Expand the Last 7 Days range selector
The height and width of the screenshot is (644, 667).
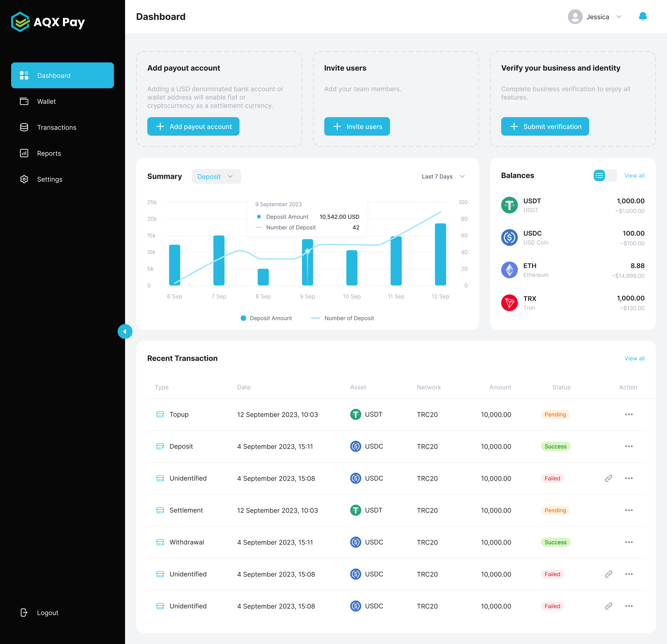click(443, 177)
